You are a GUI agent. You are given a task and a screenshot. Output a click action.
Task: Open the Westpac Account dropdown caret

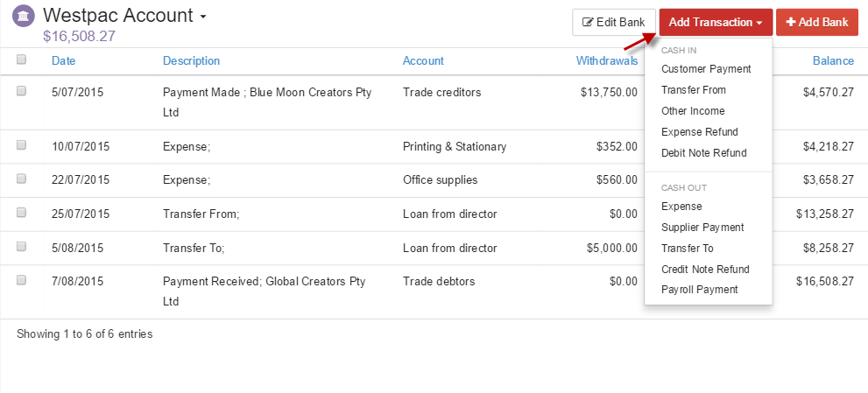pyautogui.click(x=202, y=18)
